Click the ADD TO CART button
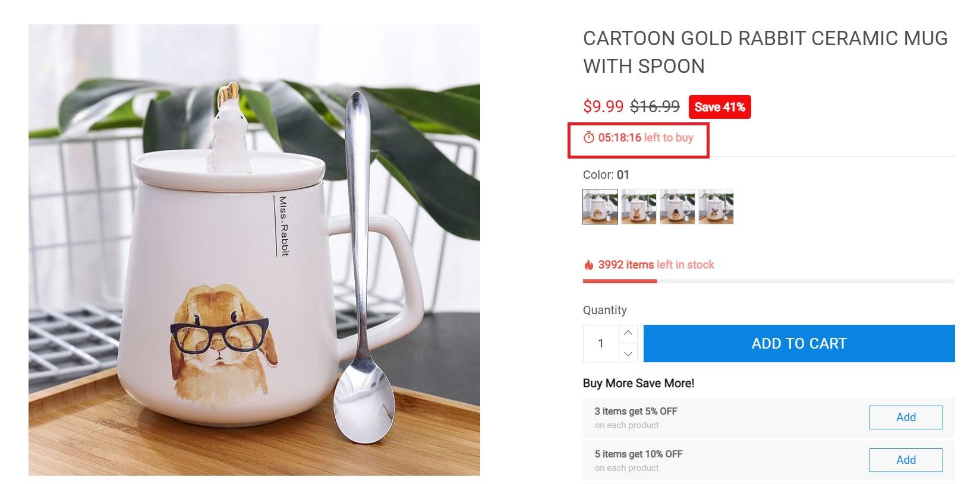980x484 pixels. (799, 343)
